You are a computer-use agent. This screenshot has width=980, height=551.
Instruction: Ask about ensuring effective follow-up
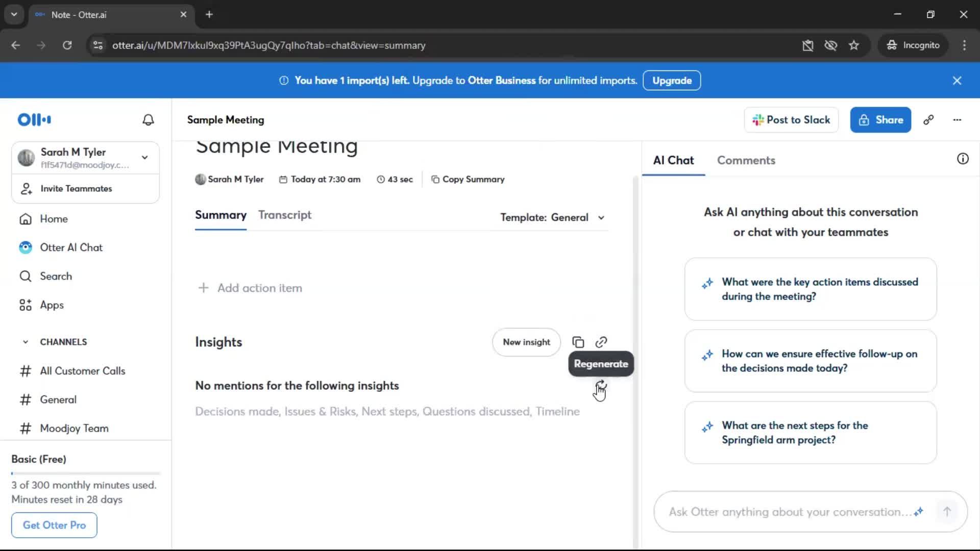(811, 361)
